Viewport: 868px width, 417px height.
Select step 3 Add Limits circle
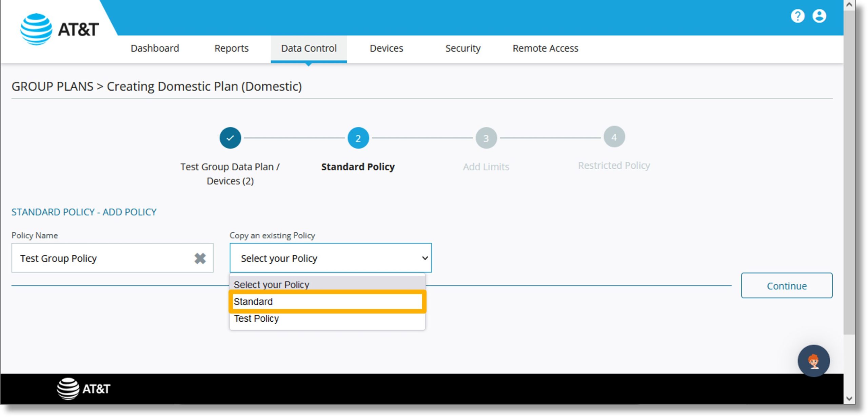pos(486,138)
